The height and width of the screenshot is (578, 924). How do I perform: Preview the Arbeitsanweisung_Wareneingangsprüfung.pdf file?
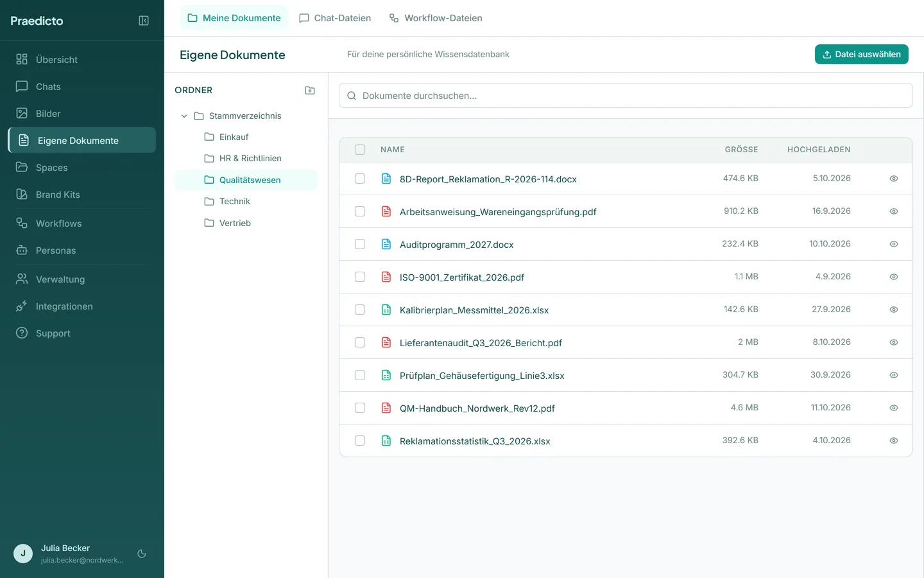tap(893, 211)
